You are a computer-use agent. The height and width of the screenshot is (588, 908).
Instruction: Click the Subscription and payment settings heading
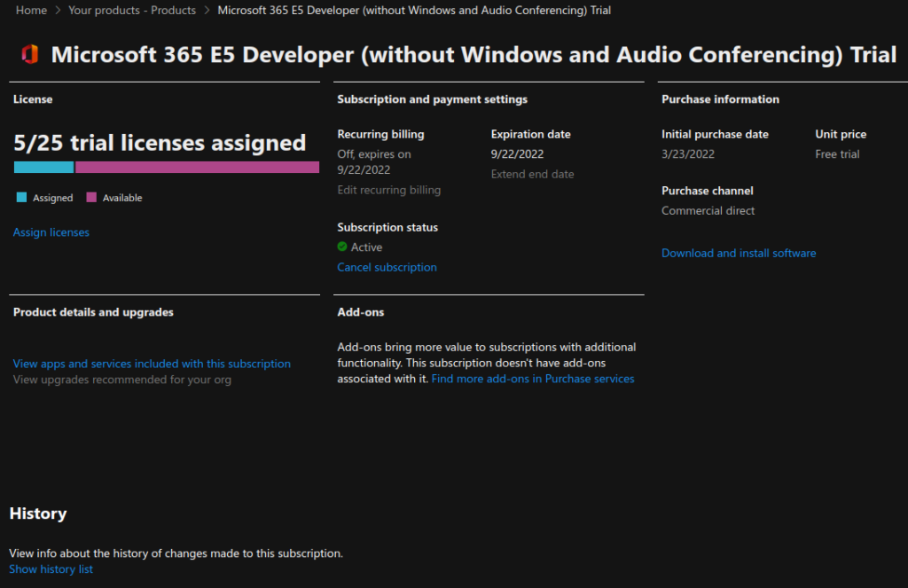coord(433,99)
